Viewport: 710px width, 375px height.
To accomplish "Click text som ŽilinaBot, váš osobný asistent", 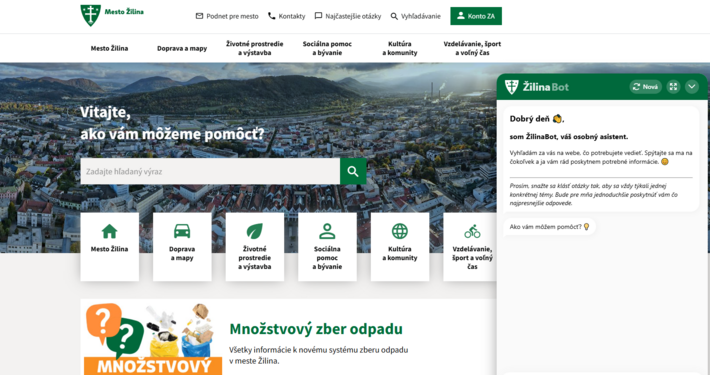I will [x=569, y=136].
